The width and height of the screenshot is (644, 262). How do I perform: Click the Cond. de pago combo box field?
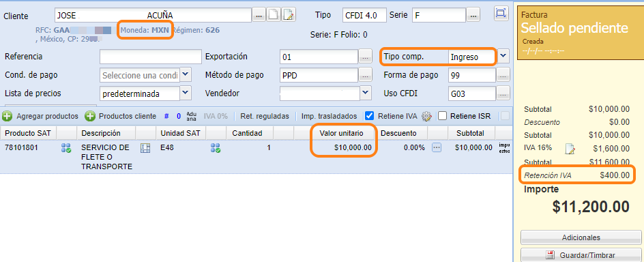pyautogui.click(x=140, y=75)
